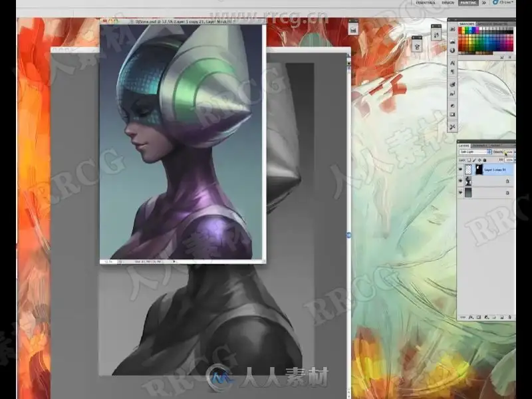Select the Layers tab
The image size is (532, 399).
pos(464,146)
